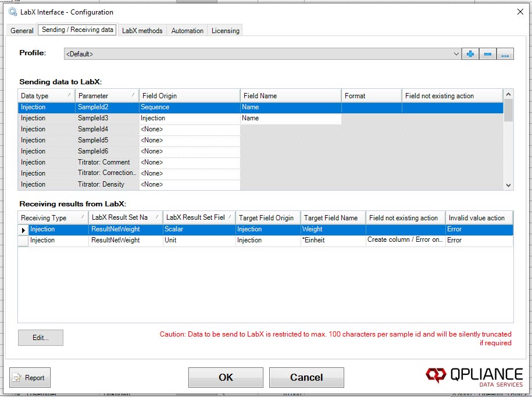Click Target Field Origin column header

(268, 218)
